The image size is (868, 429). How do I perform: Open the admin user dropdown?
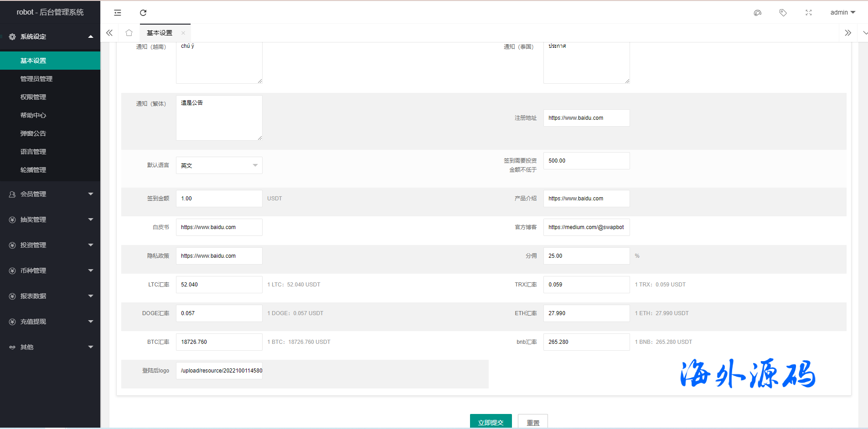pyautogui.click(x=842, y=13)
